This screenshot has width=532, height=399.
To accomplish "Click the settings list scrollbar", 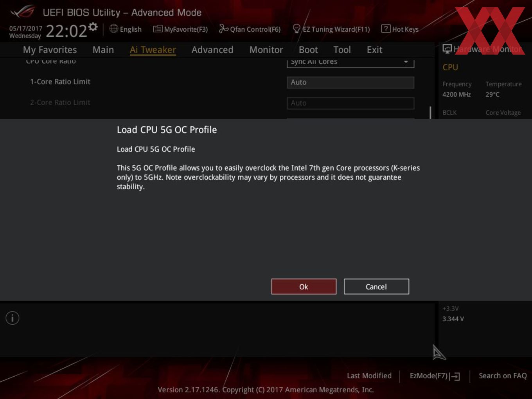I will tap(430, 113).
